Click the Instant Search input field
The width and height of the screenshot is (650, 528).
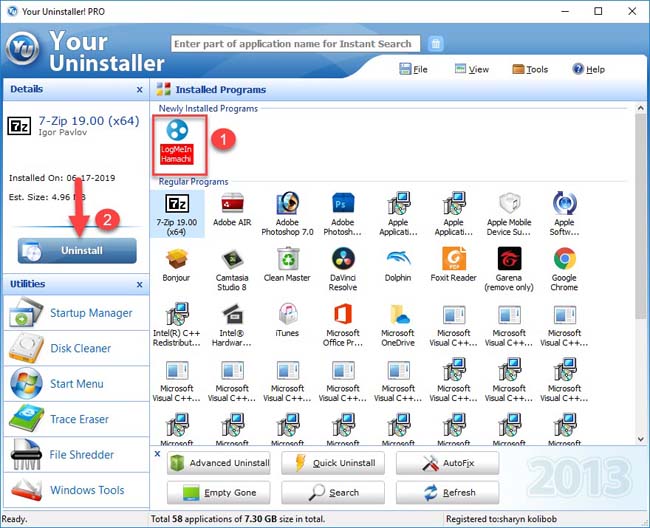point(296,44)
